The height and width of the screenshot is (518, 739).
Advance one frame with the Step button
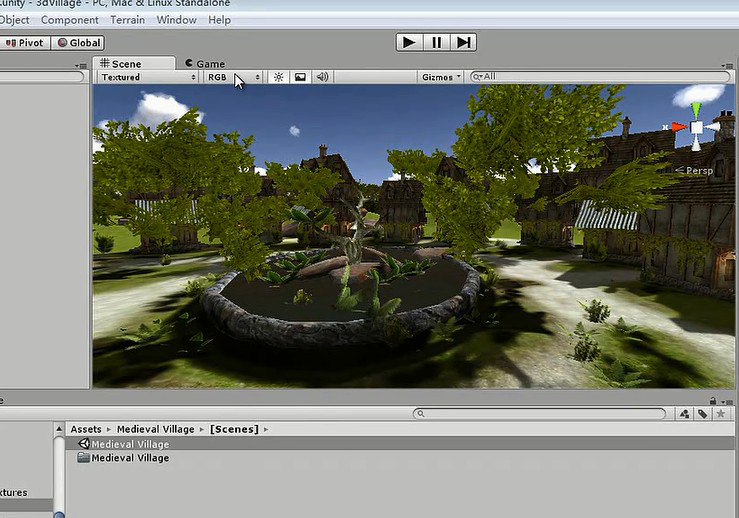click(463, 42)
